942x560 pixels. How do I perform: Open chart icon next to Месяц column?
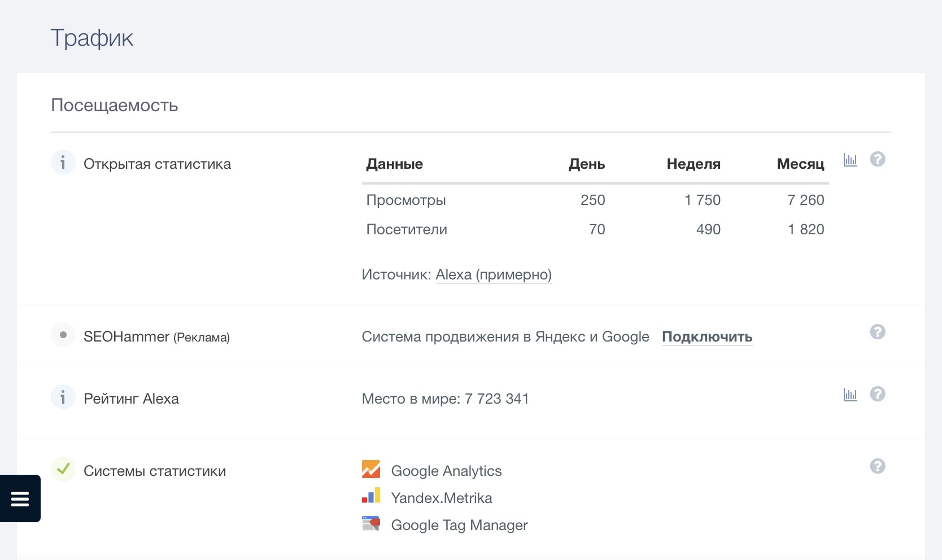(850, 160)
